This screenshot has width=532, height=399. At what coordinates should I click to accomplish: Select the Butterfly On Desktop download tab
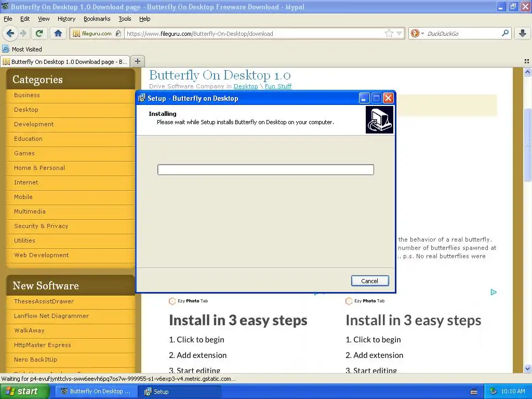[65, 62]
